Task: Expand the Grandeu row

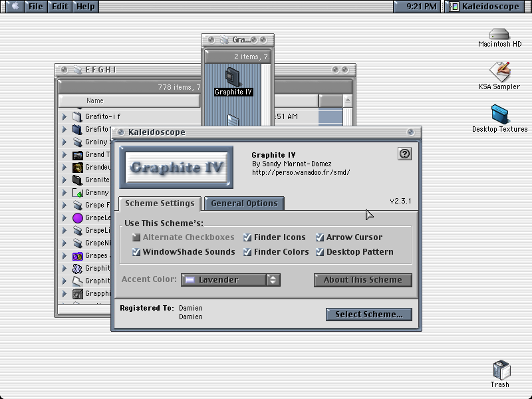Action: pos(65,168)
